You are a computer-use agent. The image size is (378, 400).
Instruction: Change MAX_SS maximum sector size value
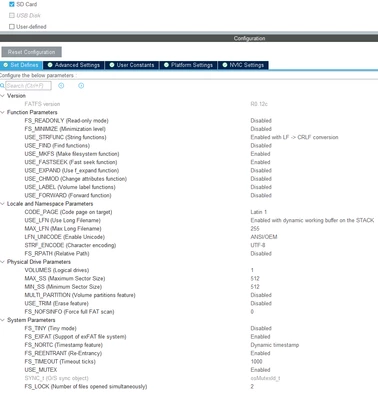255,278
